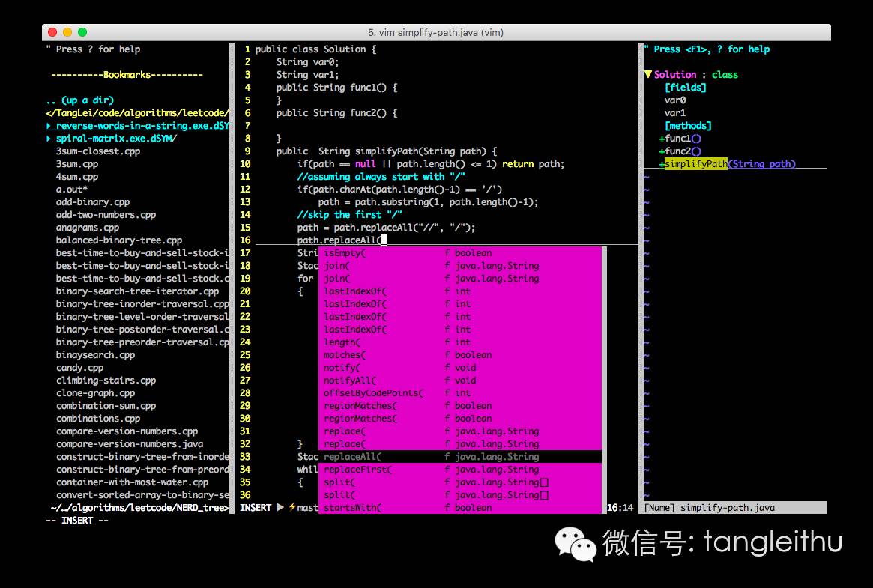Image resolution: width=873 pixels, height=588 pixels.
Task: Jump to +func1() in Tagbar methods
Action: click(680, 139)
